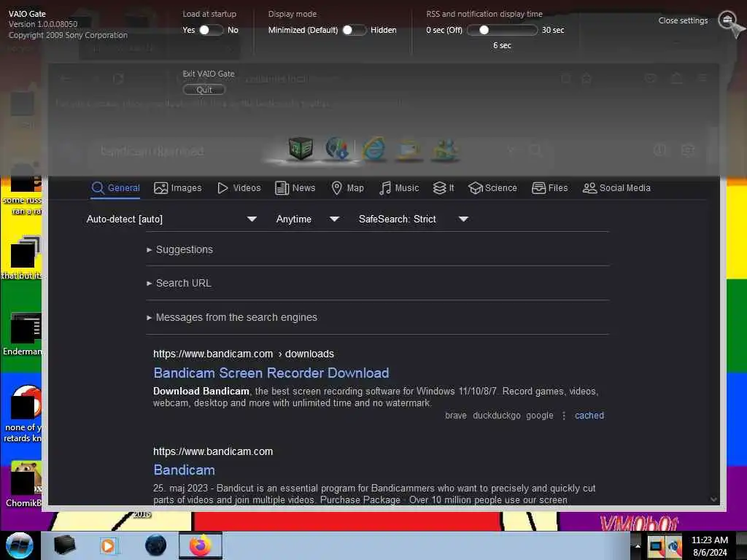Expand the Search URL section
This screenshot has height=560, width=747.
[179, 283]
